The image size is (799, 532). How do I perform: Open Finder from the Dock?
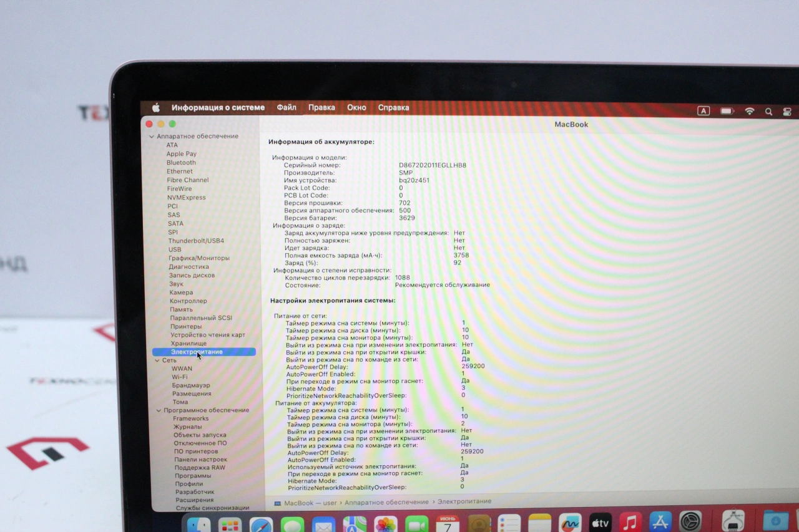tap(199, 525)
